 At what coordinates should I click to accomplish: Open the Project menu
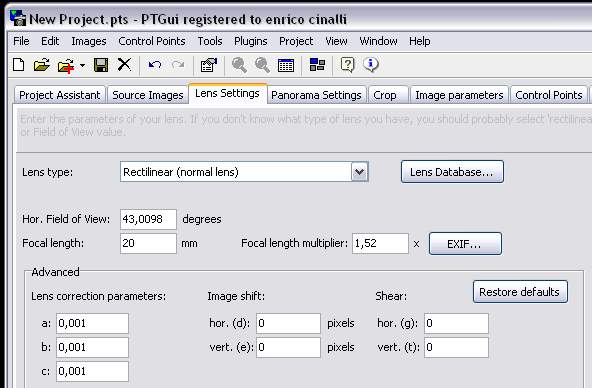point(296,41)
